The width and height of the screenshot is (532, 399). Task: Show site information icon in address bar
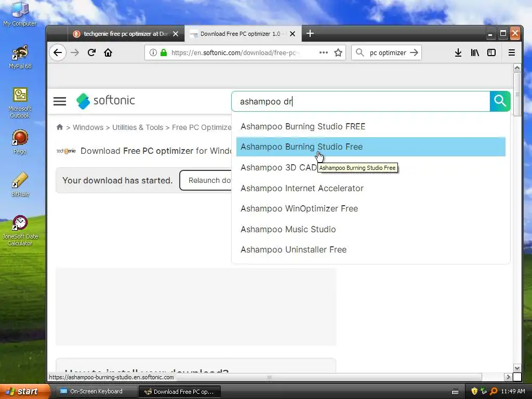point(153,52)
